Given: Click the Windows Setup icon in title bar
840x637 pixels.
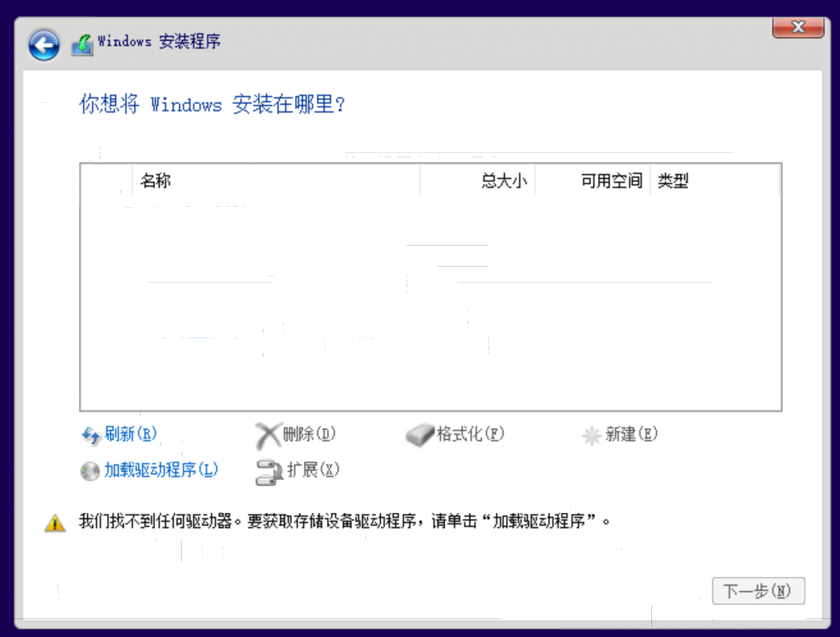Looking at the screenshot, I should pos(82,44).
